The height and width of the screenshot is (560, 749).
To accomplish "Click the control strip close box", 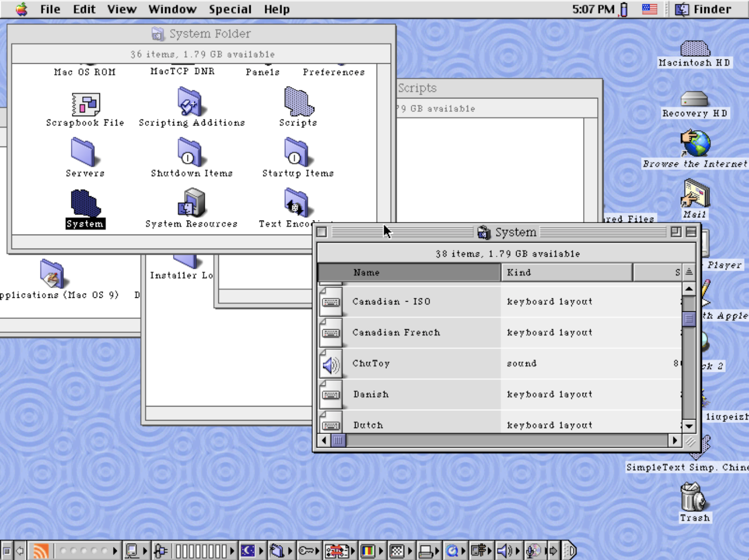I will [x=6, y=551].
